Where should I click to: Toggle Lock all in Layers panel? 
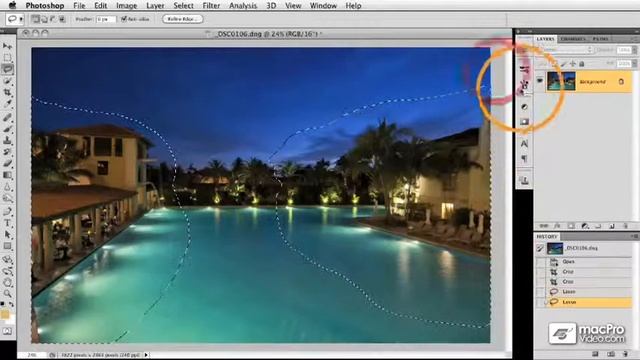pos(582,64)
